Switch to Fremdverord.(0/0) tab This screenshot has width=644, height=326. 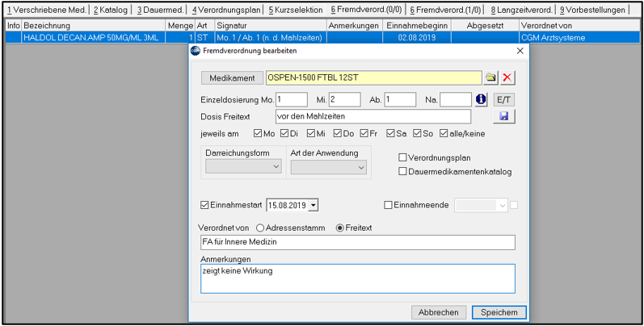click(366, 10)
